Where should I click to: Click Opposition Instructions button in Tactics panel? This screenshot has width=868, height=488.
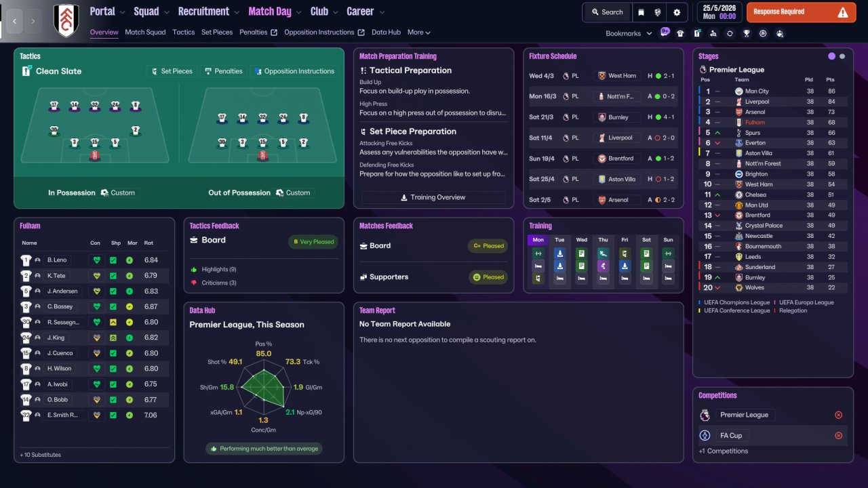[294, 71]
